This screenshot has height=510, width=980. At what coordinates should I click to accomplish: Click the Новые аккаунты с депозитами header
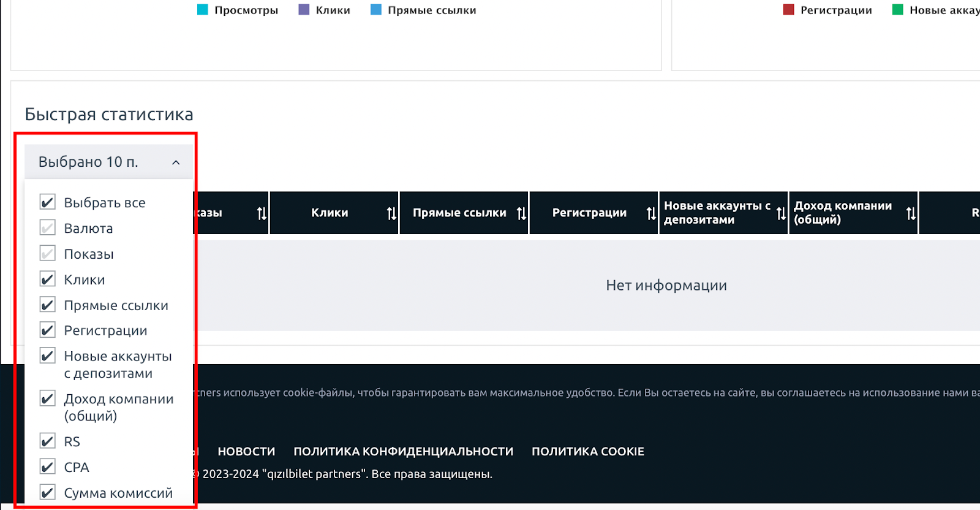723,213
